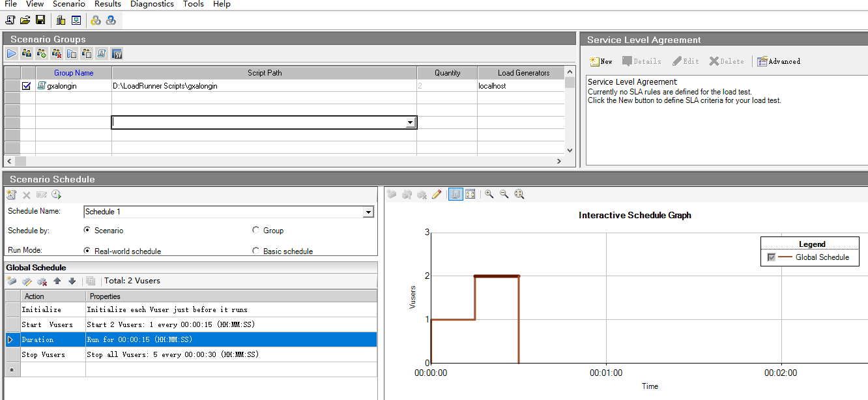Select the Group radio for Schedule by
Viewport: 868px width, 400px height.
pyautogui.click(x=255, y=230)
